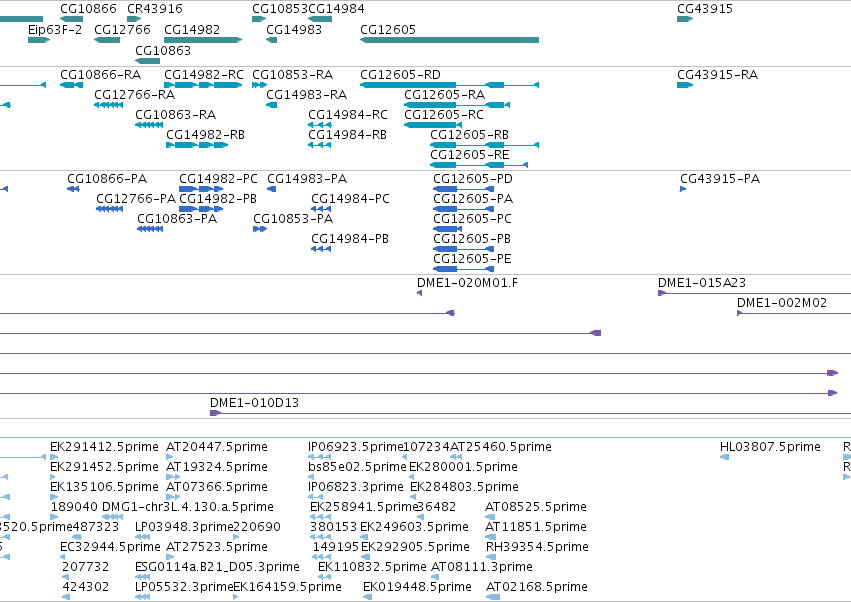Open transcript CG14982-RB
This screenshot has width=851, height=602.
[x=205, y=135]
